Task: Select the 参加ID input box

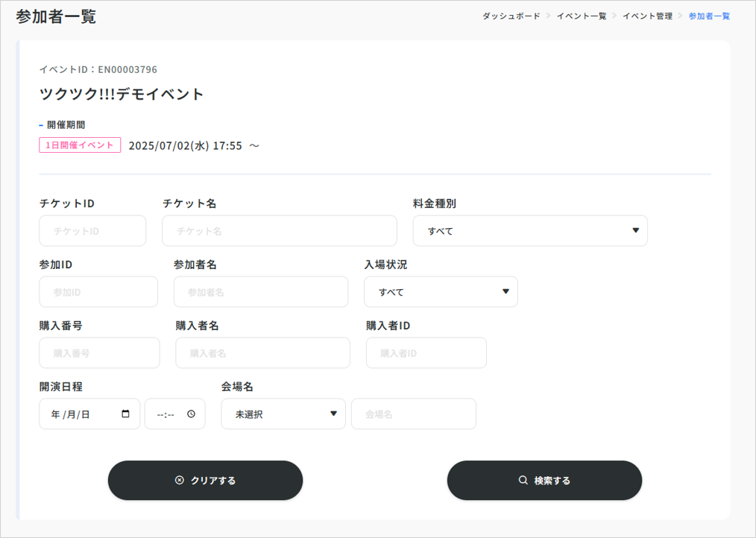Action: [x=98, y=292]
